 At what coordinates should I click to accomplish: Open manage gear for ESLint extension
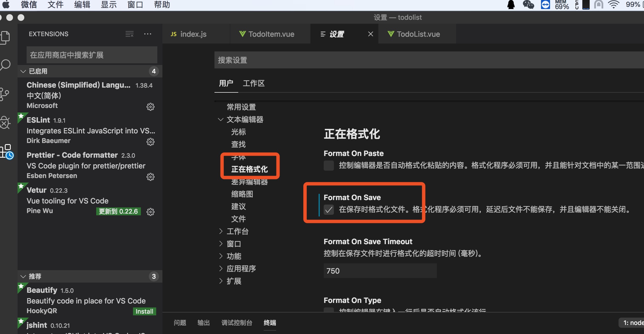[x=150, y=142]
